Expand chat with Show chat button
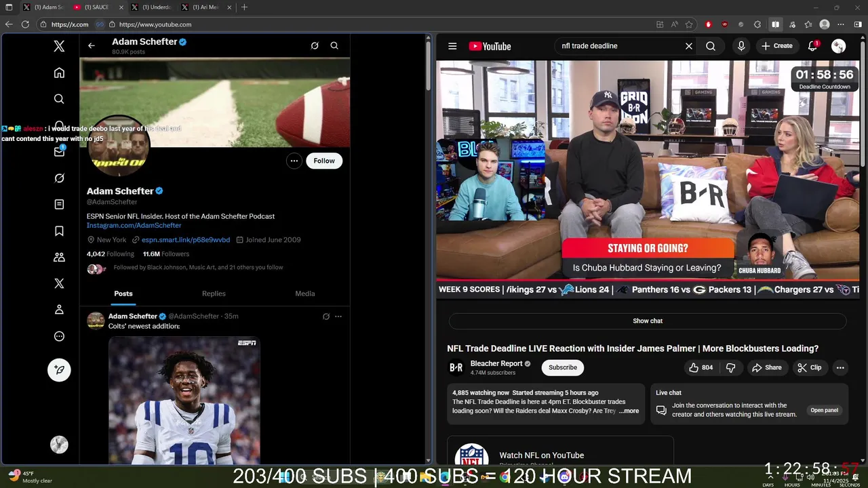868x488 pixels. click(648, 321)
